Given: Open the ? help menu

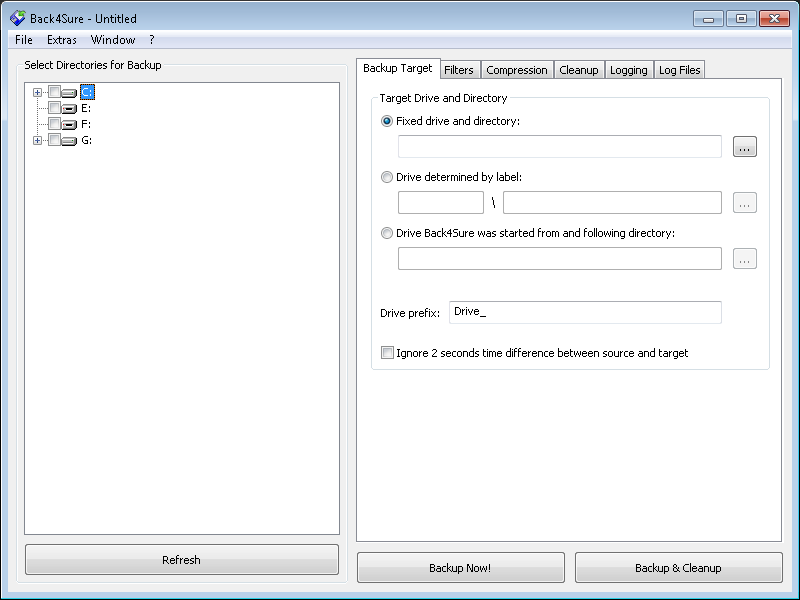Looking at the screenshot, I should [x=152, y=40].
